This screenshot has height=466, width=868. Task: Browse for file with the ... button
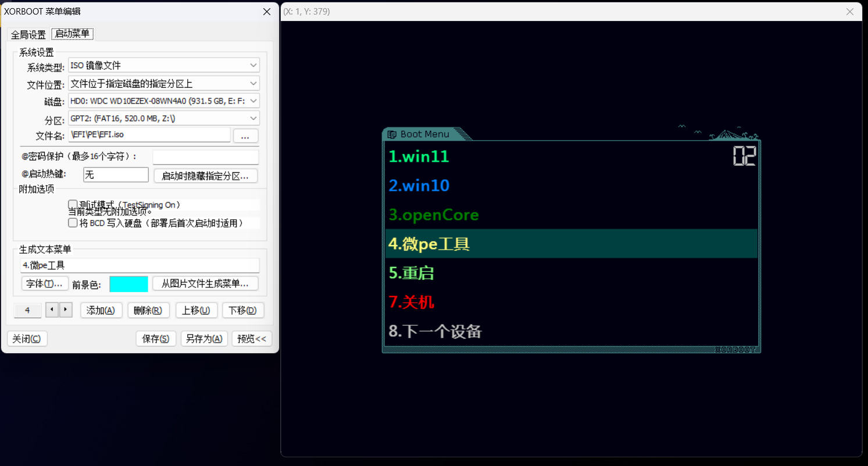(245, 136)
